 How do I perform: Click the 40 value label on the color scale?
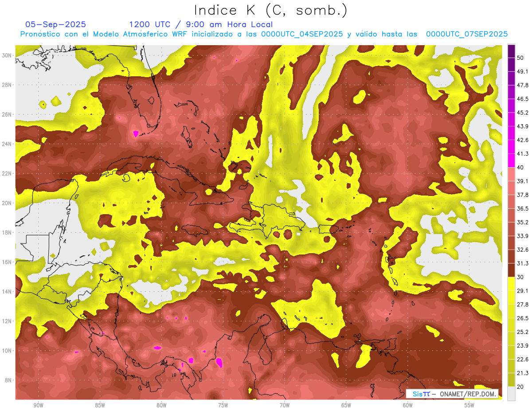pos(520,168)
